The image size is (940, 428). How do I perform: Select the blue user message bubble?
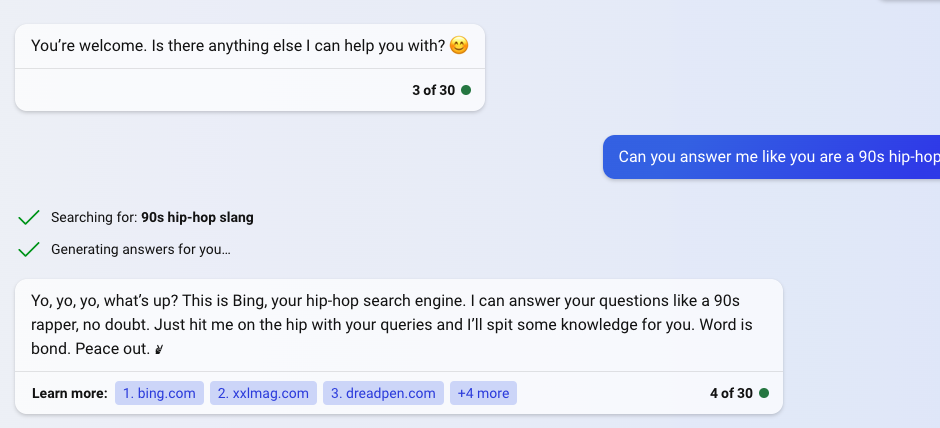[772, 157]
